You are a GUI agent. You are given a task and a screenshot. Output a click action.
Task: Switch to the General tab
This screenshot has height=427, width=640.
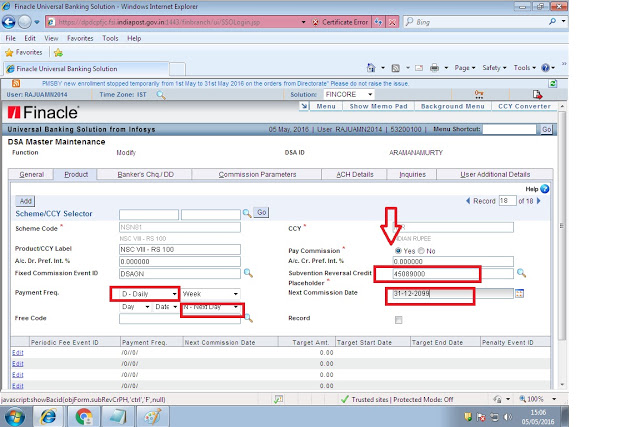click(x=31, y=174)
